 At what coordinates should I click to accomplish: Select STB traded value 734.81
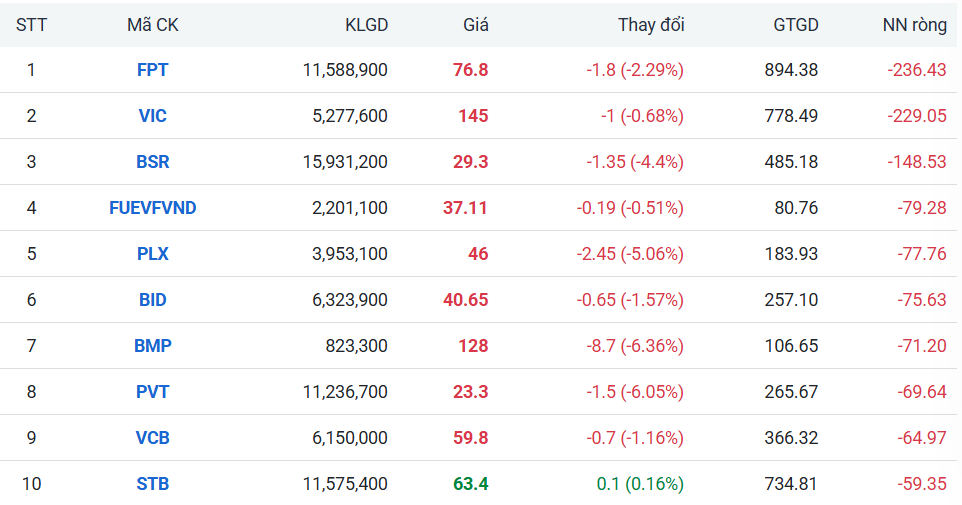pyautogui.click(x=791, y=484)
